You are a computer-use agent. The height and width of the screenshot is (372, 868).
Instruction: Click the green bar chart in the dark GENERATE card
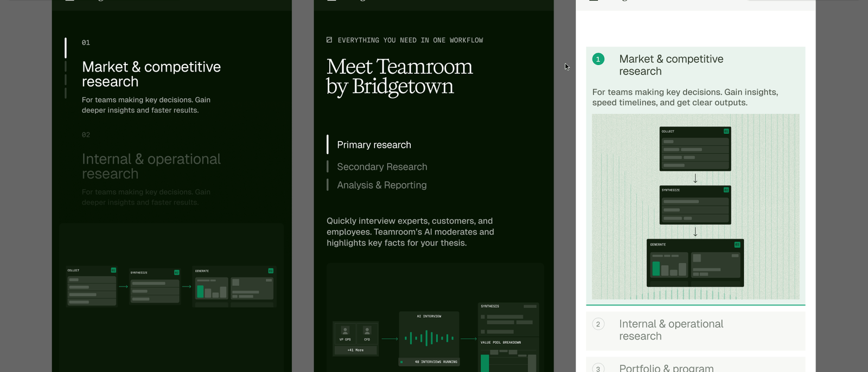212,291
